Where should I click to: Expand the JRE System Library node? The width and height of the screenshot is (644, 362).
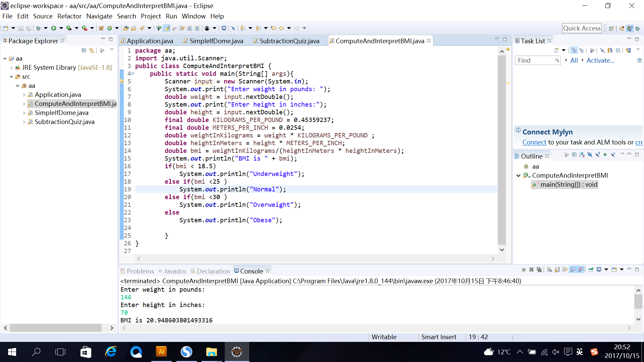[x=11, y=67]
